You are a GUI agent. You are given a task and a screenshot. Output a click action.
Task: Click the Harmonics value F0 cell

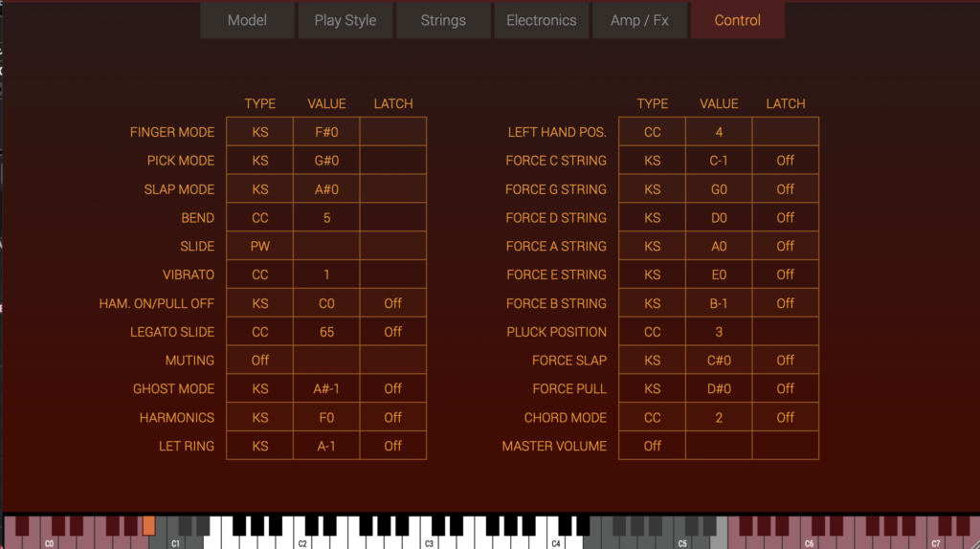click(326, 417)
